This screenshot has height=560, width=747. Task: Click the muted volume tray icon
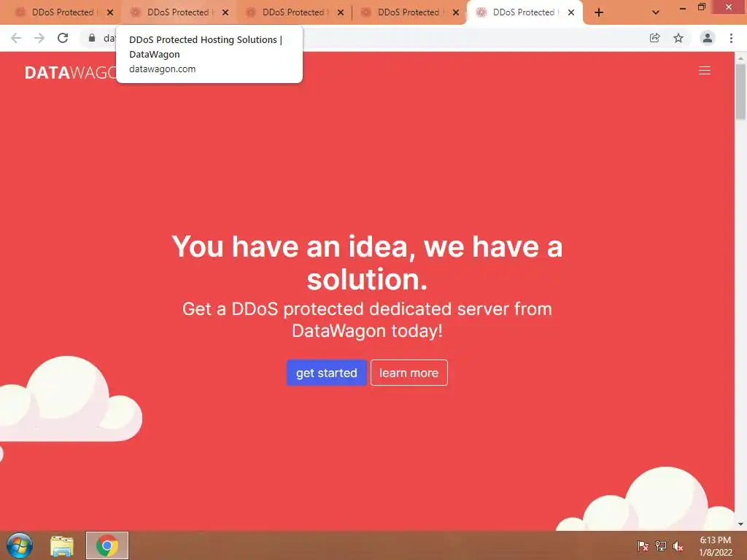point(678,545)
